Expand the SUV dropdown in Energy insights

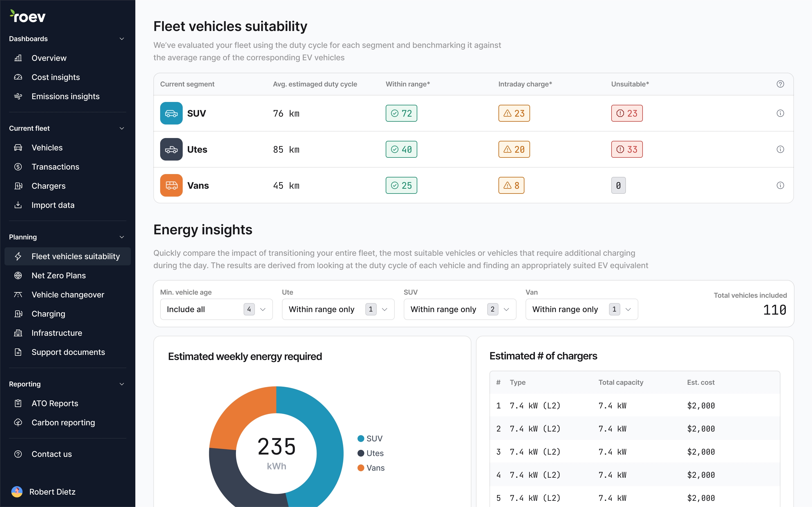click(506, 309)
